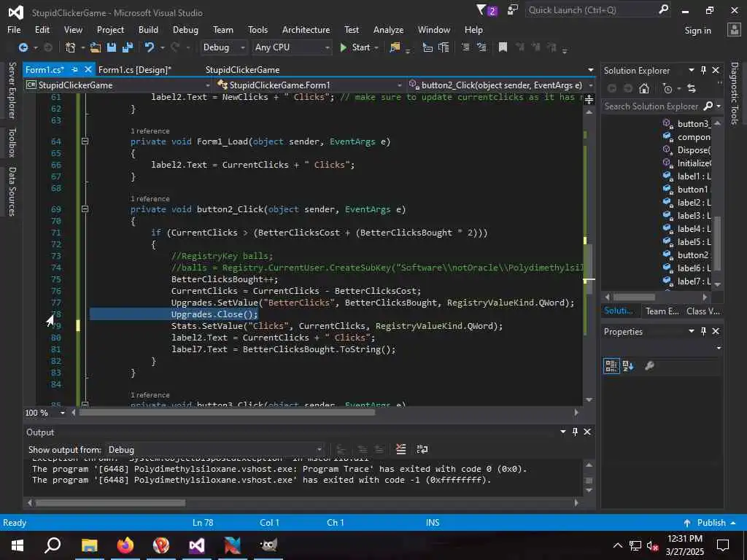Click the Output panel horizontal scrollbar thumb
This screenshot has width=747, height=560.
click(x=111, y=502)
